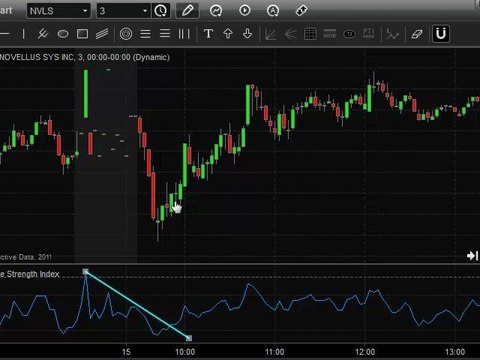Select the zigzag wave count tool
Image resolution: width=480 pixels, height=360 pixels.
tap(392, 34)
